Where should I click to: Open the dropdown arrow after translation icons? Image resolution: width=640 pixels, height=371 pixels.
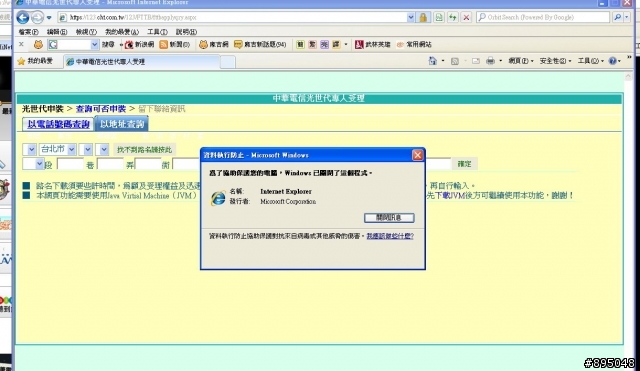[x=346, y=44]
